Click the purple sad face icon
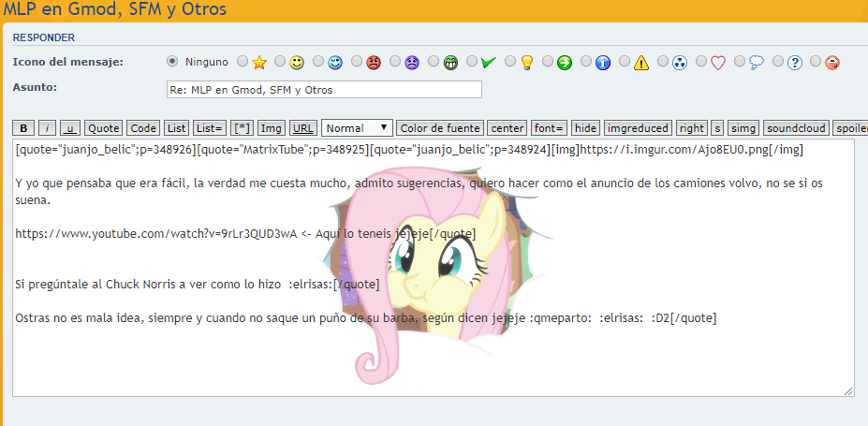The height and width of the screenshot is (426, 868). (x=412, y=63)
